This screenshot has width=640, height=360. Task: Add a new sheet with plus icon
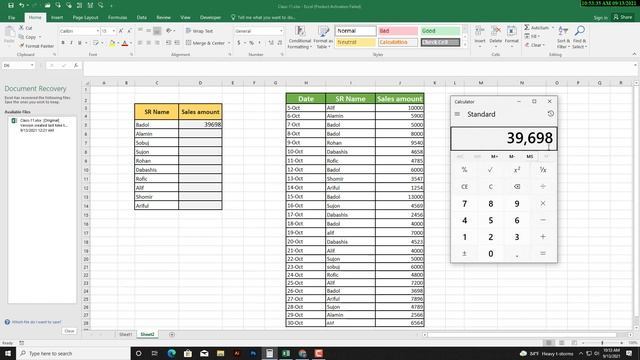(x=172, y=334)
